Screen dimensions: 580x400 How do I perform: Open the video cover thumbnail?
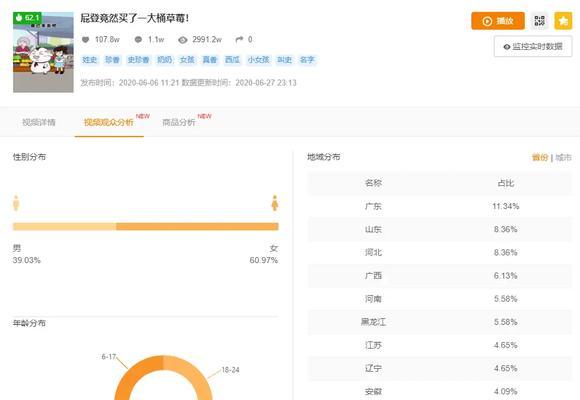[x=43, y=52]
